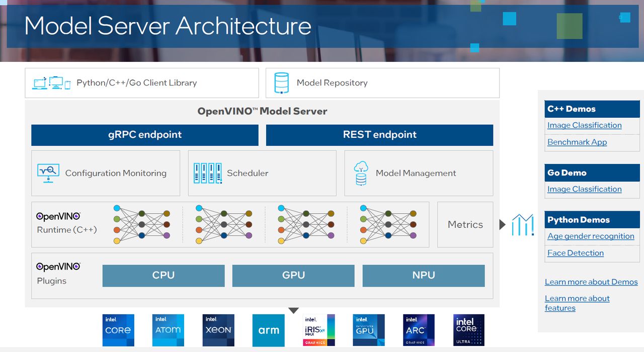Viewport: 644px width, 352px height.
Task: Select the REST endpoint bar
Action: tap(379, 135)
